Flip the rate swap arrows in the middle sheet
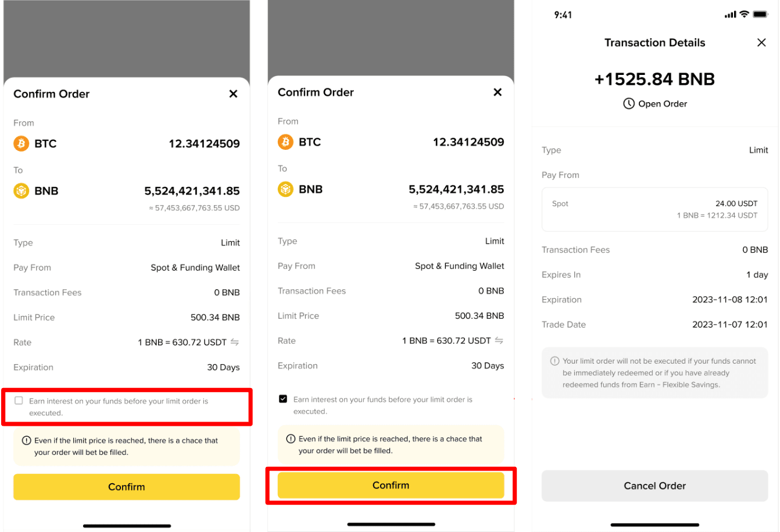 499,340
